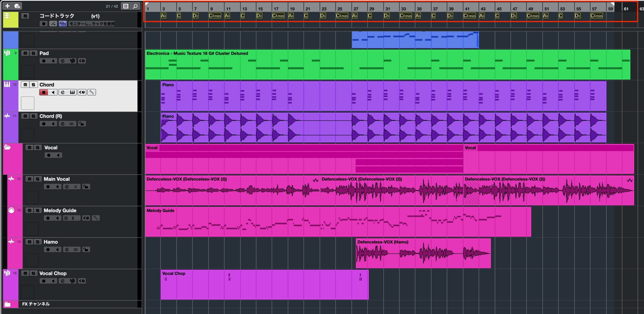The width and height of the screenshot is (644, 314).
Task: Open the track visibility configuration list icon
Action: [126, 6]
